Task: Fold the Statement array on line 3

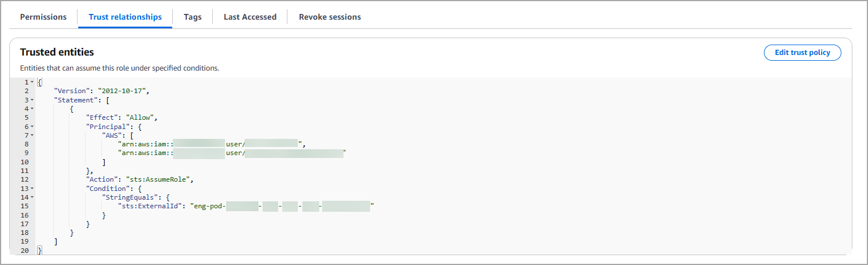Action: tap(32, 100)
